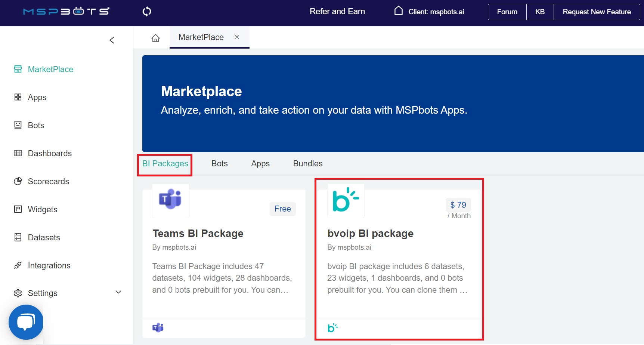Open the home tab via the house icon
Screen dimensions: 644x345
click(x=155, y=37)
